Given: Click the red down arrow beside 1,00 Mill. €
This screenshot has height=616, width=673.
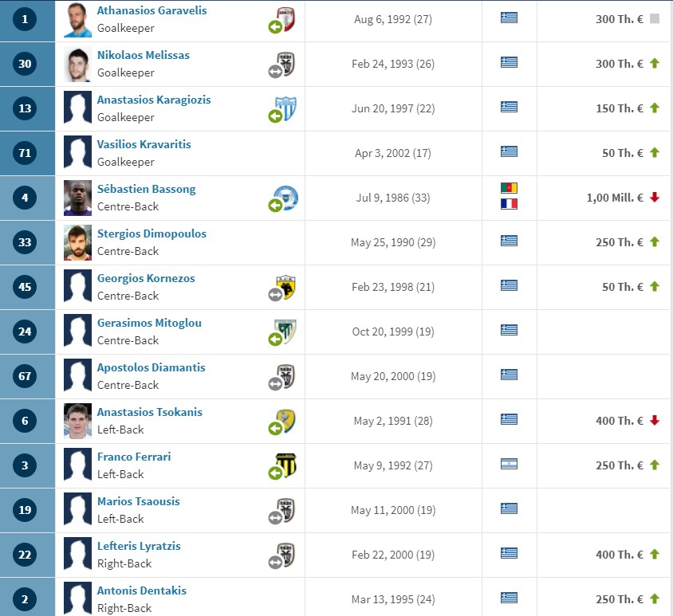Looking at the screenshot, I should tap(655, 198).
